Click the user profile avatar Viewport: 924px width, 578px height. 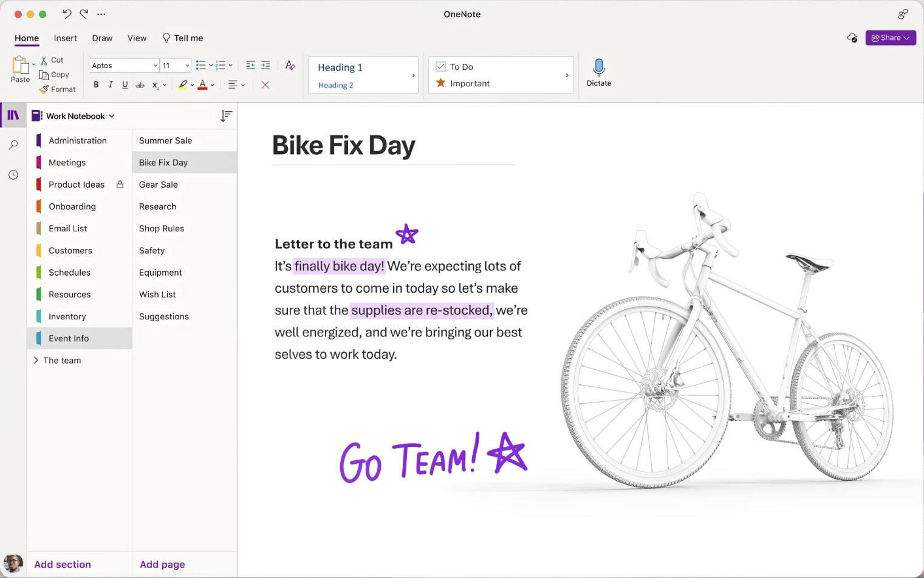pos(13,563)
